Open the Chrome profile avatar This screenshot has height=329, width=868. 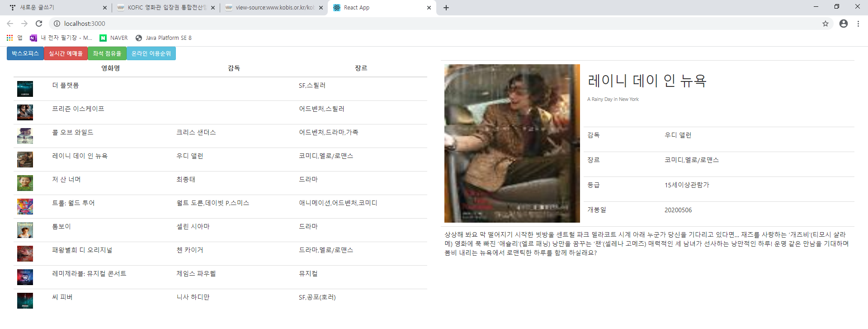[844, 24]
